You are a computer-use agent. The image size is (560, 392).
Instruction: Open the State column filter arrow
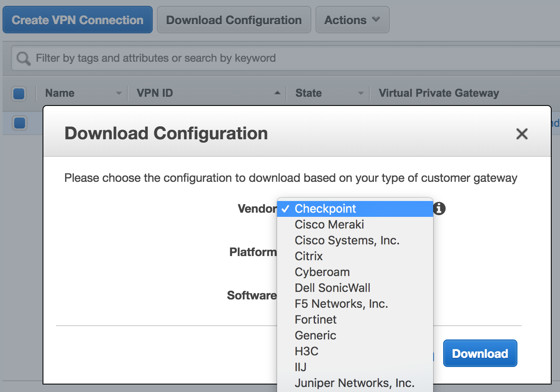click(x=361, y=93)
